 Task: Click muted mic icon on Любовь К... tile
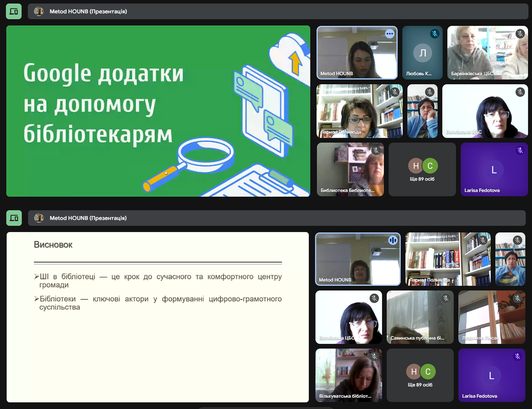(435, 34)
